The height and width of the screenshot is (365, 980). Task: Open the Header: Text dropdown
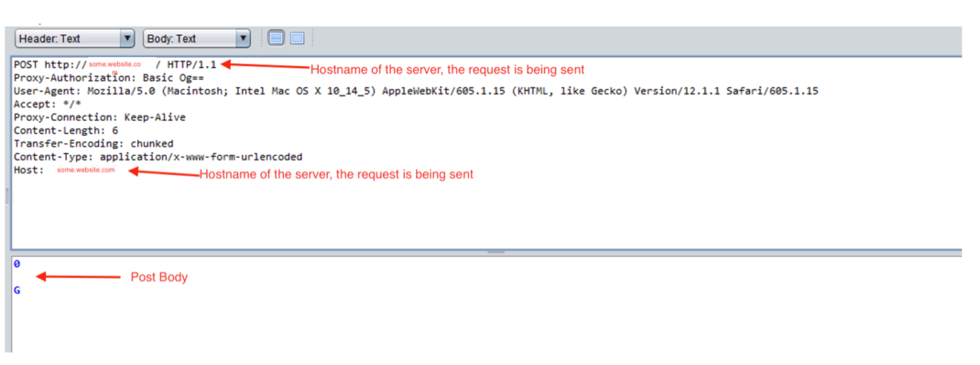point(75,39)
